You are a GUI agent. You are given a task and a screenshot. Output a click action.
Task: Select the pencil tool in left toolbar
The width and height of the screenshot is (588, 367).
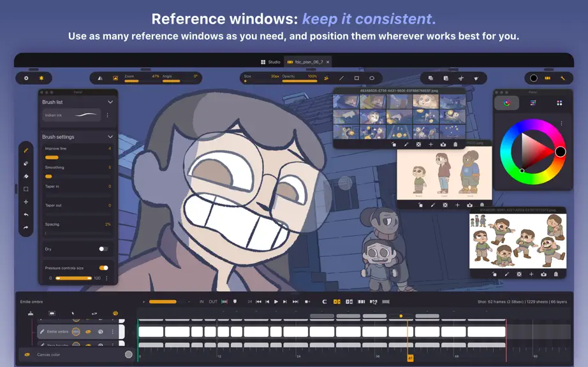point(26,150)
